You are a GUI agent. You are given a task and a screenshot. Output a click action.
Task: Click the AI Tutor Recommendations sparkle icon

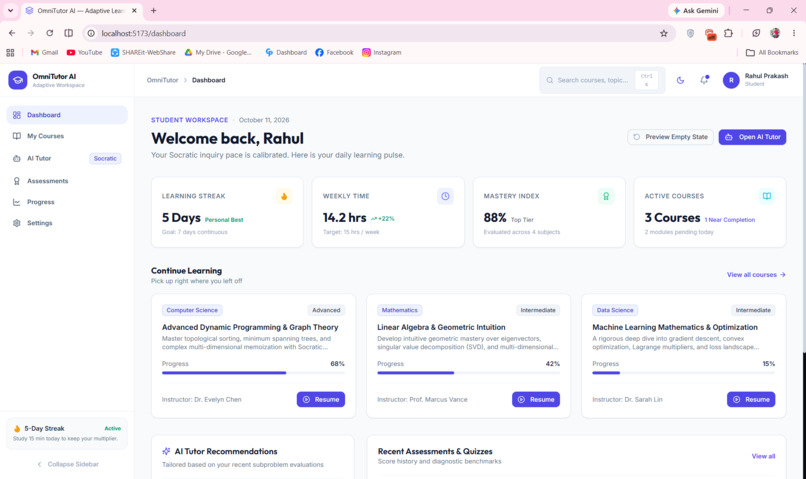tap(166, 451)
